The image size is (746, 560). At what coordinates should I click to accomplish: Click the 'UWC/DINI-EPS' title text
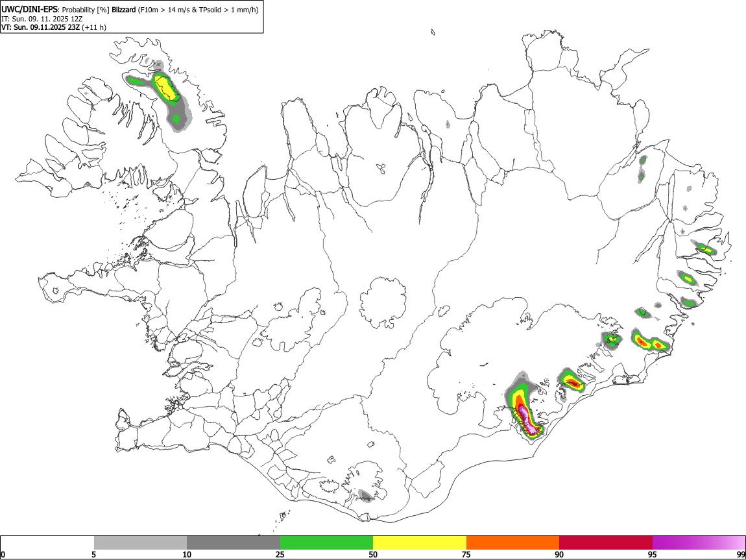click(x=29, y=10)
